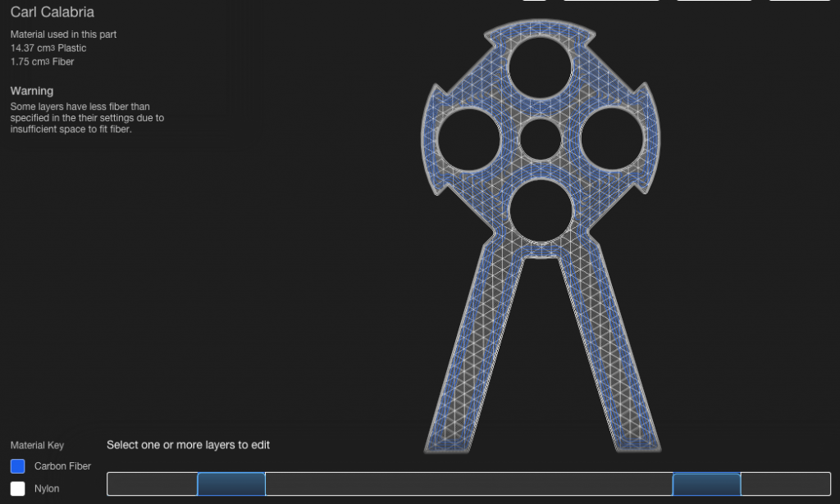Image resolution: width=840 pixels, height=504 pixels.
Task: Click the left circular hole of the part
Action: click(x=469, y=139)
